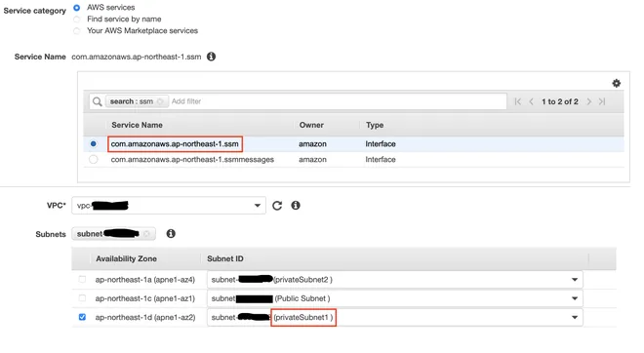Go to next page of services
The height and width of the screenshot is (353, 644).
click(589, 101)
